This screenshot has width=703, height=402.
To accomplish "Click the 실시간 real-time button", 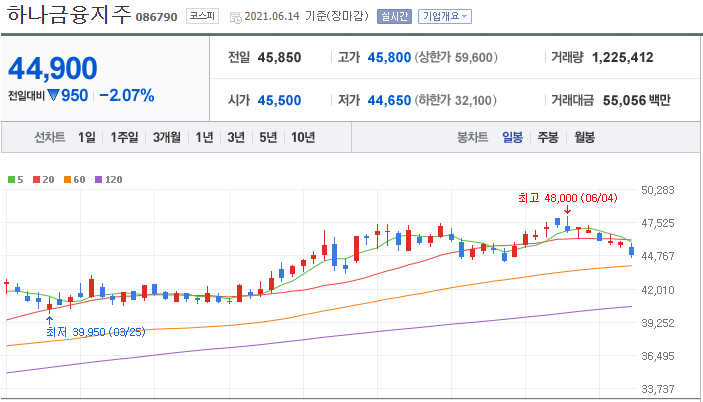I will tap(394, 17).
